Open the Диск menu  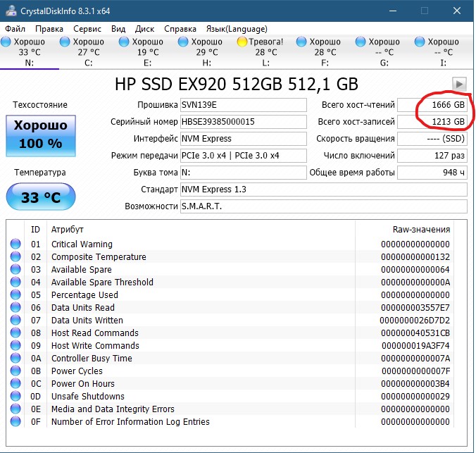pyautogui.click(x=144, y=29)
